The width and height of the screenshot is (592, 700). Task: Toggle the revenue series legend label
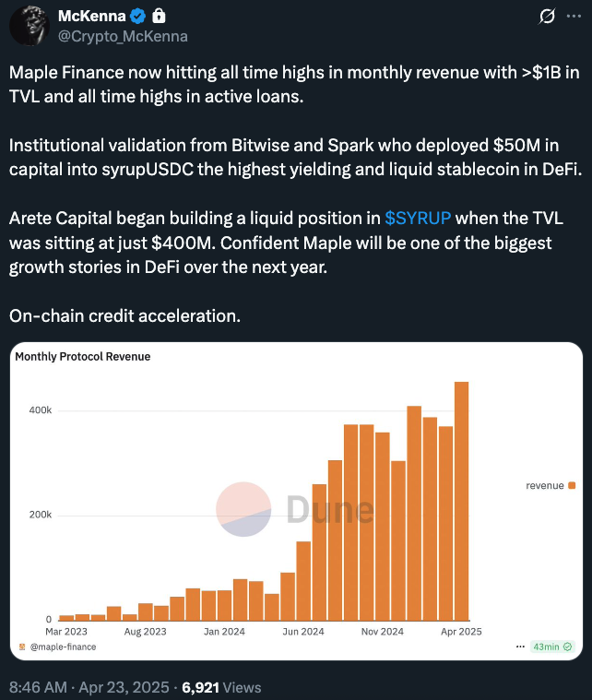click(544, 486)
